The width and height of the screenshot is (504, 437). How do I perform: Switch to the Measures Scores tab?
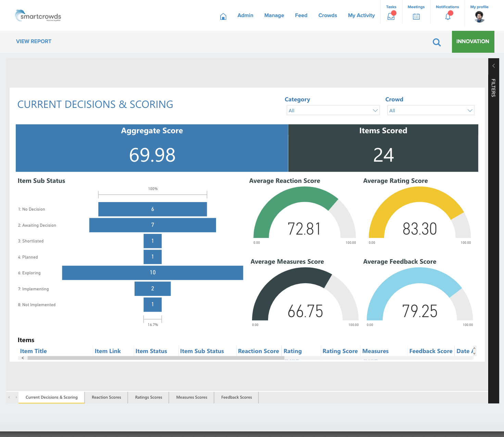(x=191, y=397)
